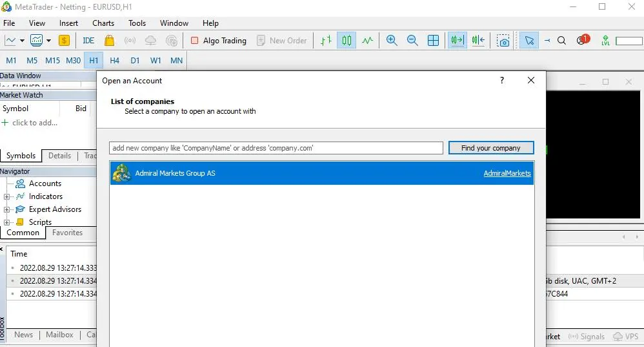Select the H4 timeframe
The width and height of the screenshot is (644, 347).
point(114,61)
